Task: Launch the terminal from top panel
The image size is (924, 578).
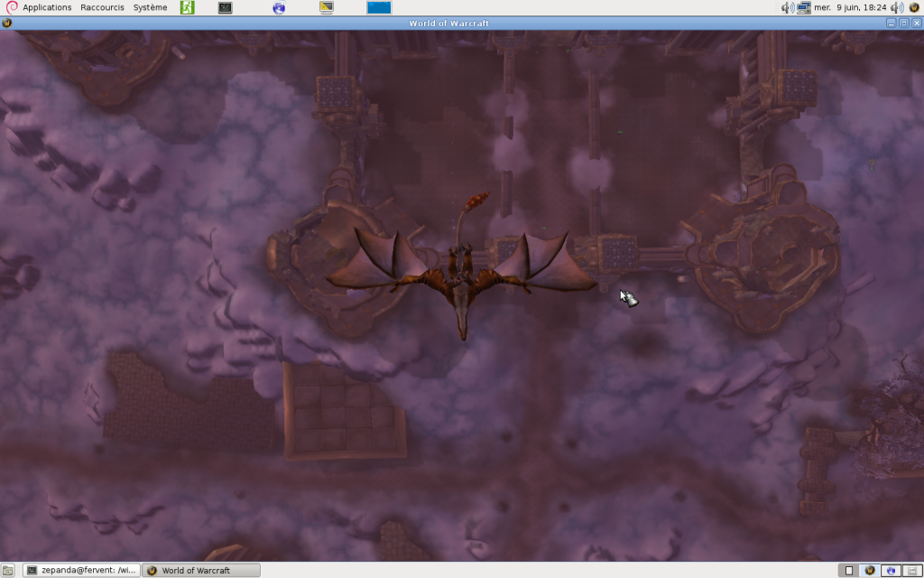Action: [225, 7]
